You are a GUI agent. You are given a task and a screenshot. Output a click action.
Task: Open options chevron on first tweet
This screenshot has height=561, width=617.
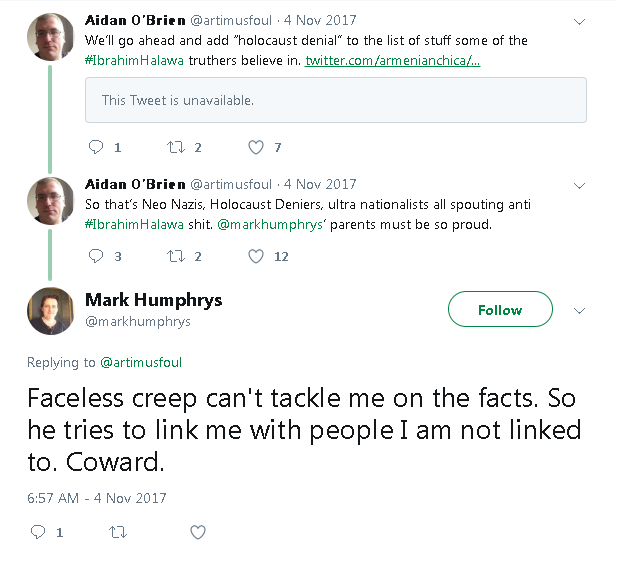pyautogui.click(x=579, y=21)
